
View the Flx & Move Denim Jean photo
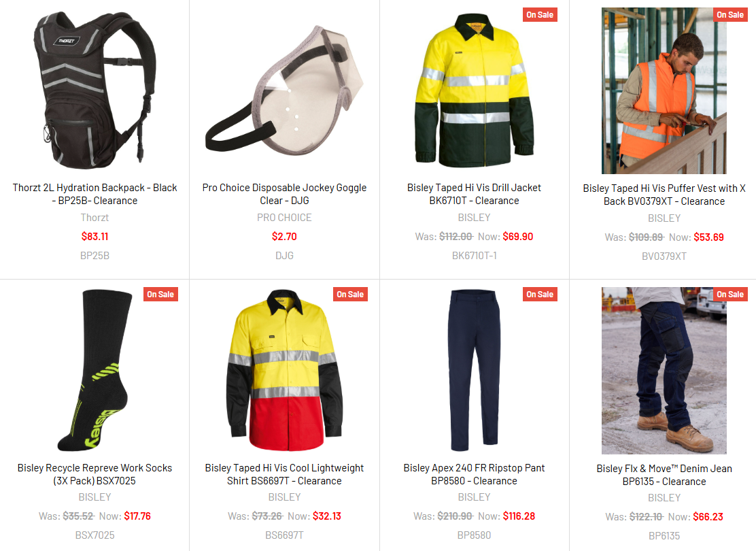pos(664,371)
